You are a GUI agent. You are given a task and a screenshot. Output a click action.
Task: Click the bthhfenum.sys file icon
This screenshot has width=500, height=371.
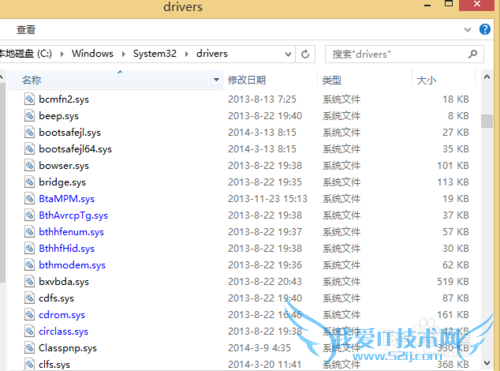[x=29, y=232]
